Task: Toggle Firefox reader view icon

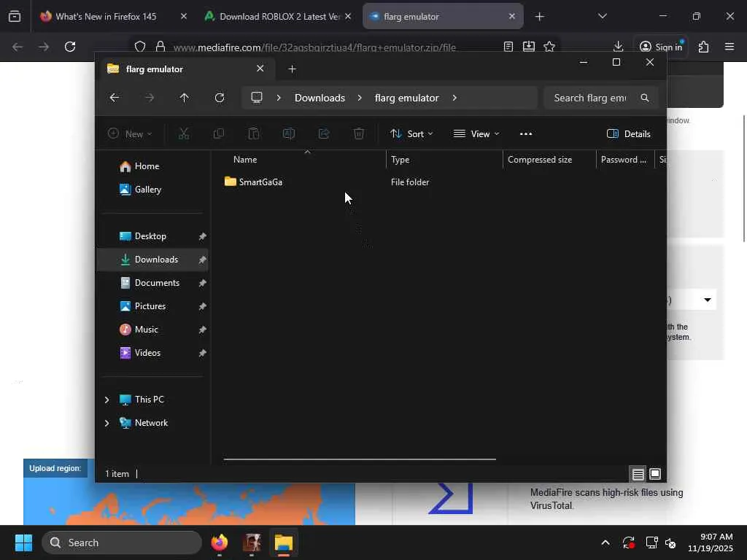Action: tap(508, 47)
